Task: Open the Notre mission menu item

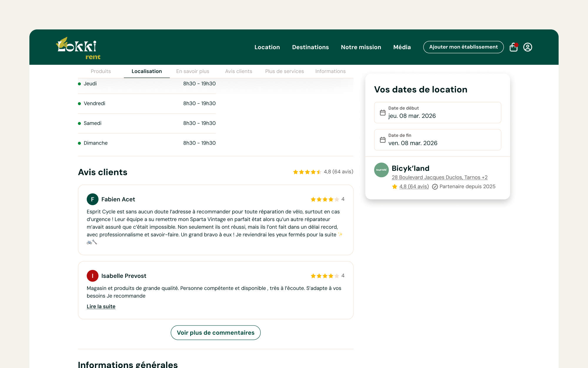Action: coord(361,47)
